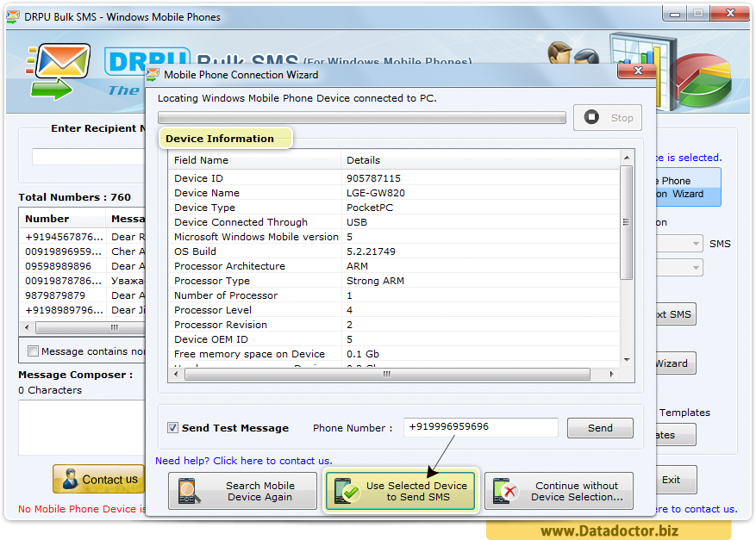Click Search Mobile Device Again button
This screenshot has height=540, width=756.
point(242,491)
